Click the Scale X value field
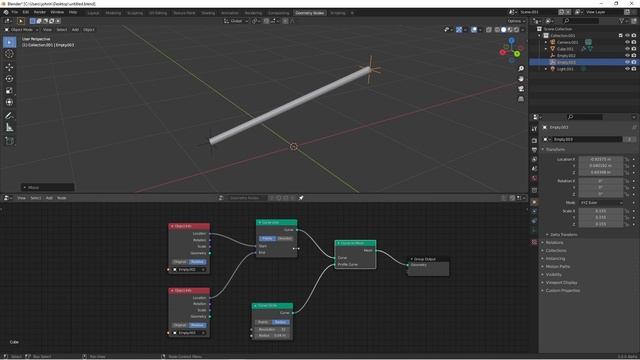 click(601, 211)
